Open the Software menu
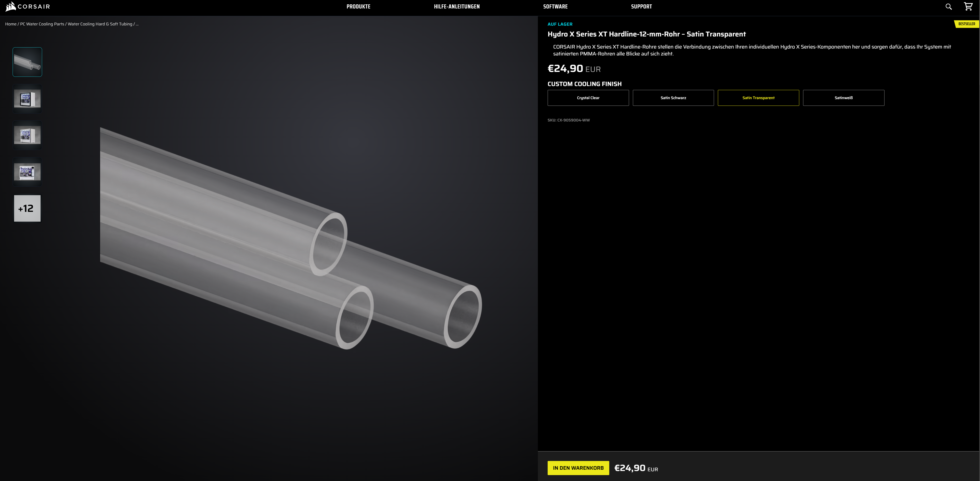 pos(555,6)
